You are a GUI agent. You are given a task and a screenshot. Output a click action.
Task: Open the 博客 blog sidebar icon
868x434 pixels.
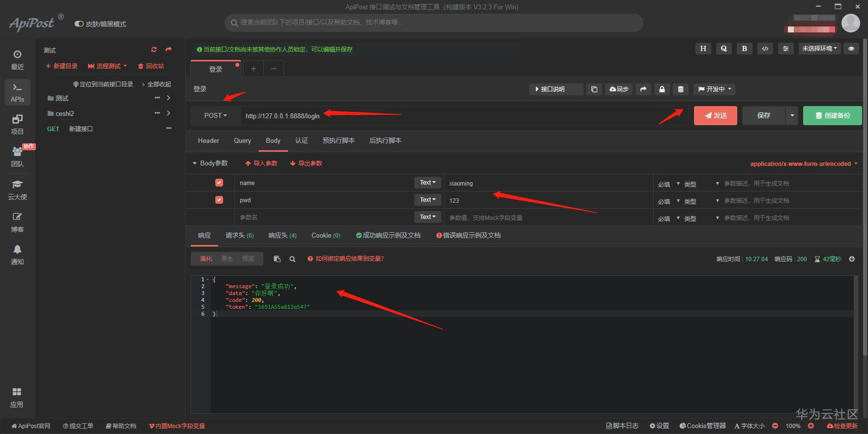[17, 222]
